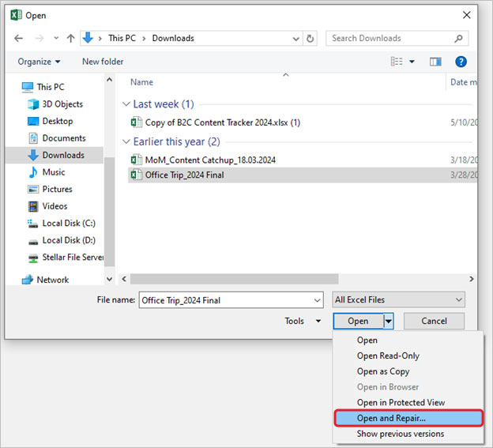Change the view layout icon
Image resolution: width=493 pixels, height=448 pixels.
pyautogui.click(x=397, y=62)
